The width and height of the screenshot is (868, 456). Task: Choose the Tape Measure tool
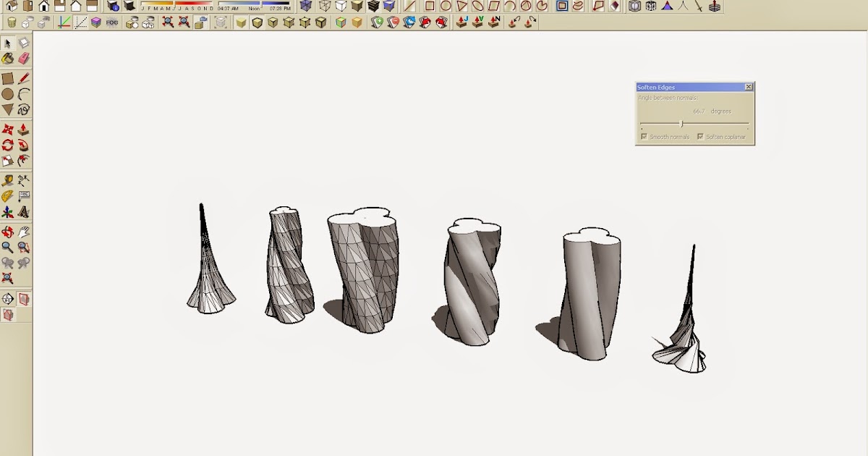pos(7,181)
